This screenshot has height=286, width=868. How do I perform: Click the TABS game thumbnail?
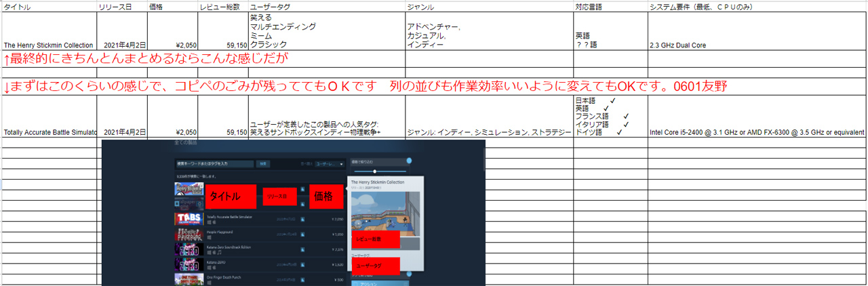pyautogui.click(x=189, y=219)
